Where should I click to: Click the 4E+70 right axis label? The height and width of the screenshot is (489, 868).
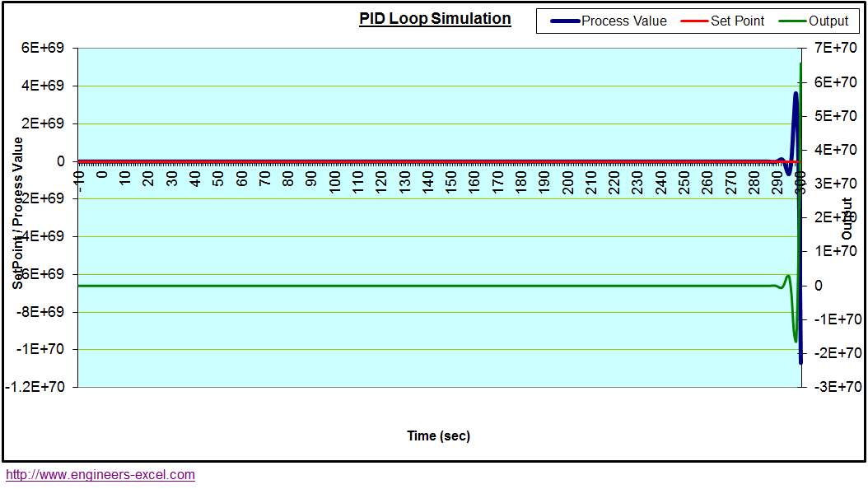click(x=835, y=150)
